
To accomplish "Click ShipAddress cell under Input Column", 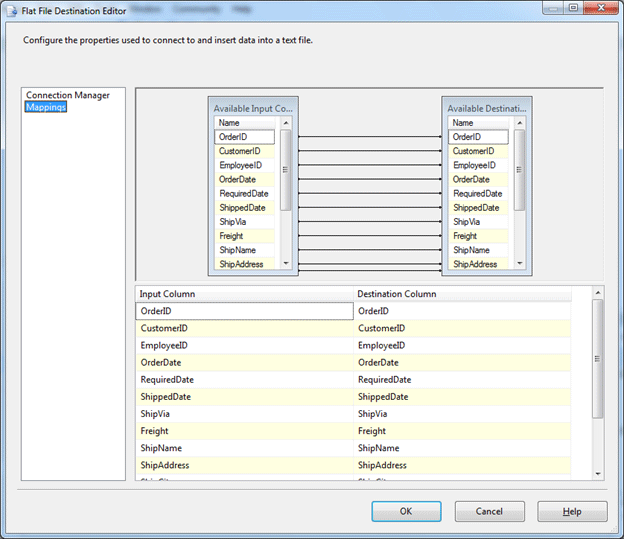I will (x=244, y=465).
